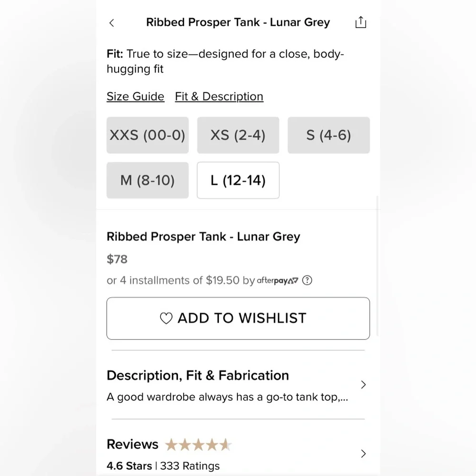This screenshot has width=476, height=476.
Task: Click the page scrollbar on right edge
Action: click(x=378, y=267)
